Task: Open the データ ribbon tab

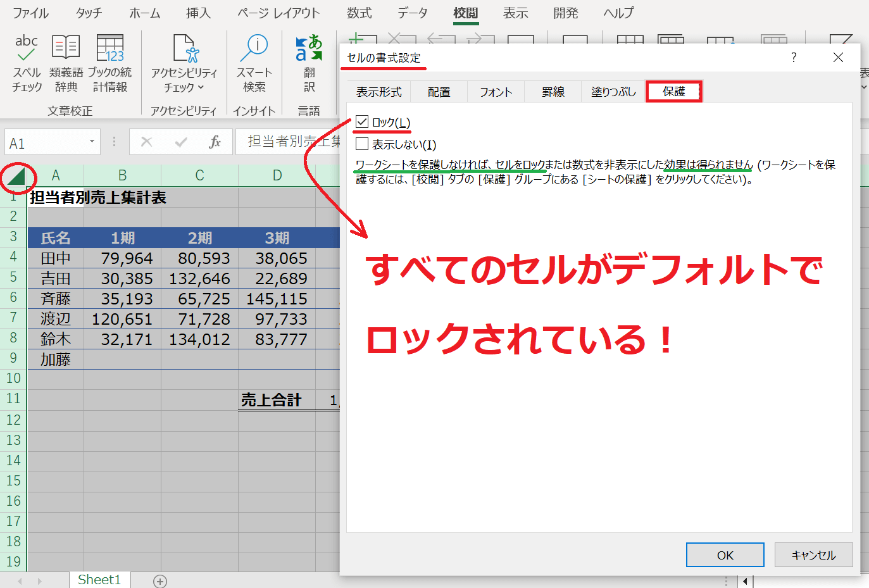Action: coord(412,13)
